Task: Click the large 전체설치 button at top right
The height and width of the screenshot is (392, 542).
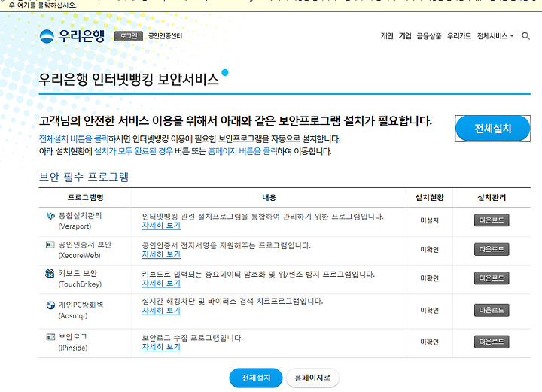Action: (x=492, y=129)
